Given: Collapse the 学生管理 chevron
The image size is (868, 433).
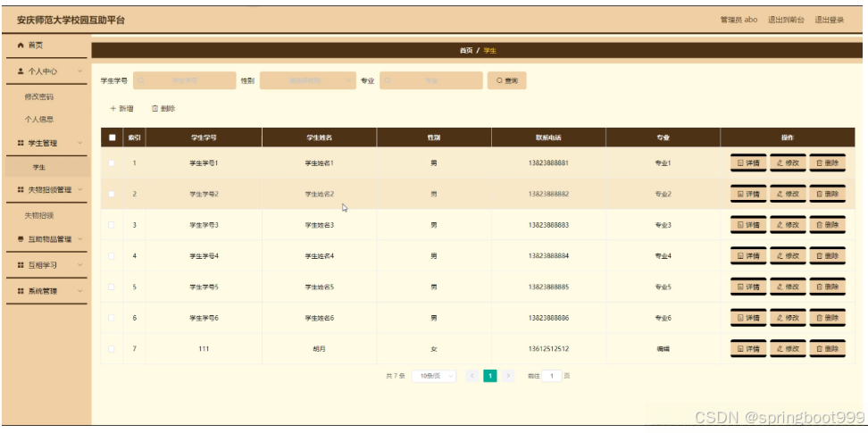Looking at the screenshot, I should coord(80,144).
